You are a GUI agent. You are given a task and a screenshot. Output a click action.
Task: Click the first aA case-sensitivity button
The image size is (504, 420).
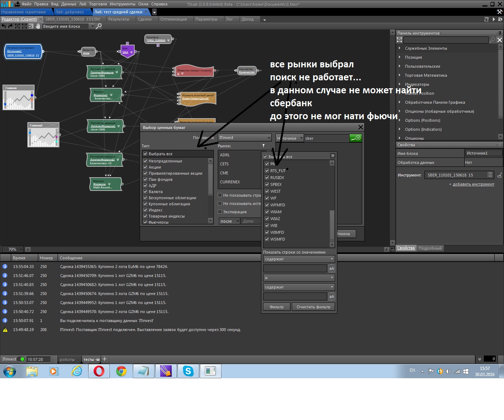coord(332,268)
